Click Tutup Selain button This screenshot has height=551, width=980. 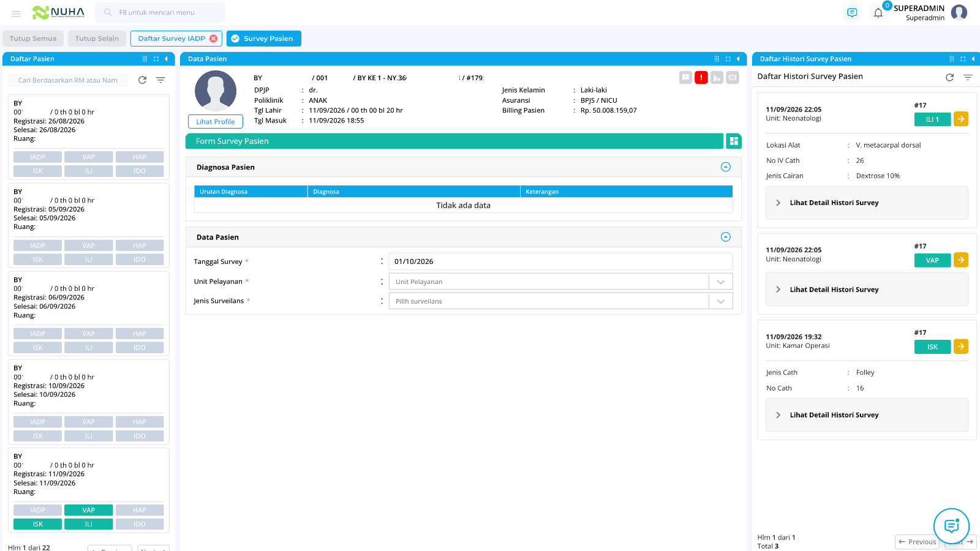click(x=97, y=39)
